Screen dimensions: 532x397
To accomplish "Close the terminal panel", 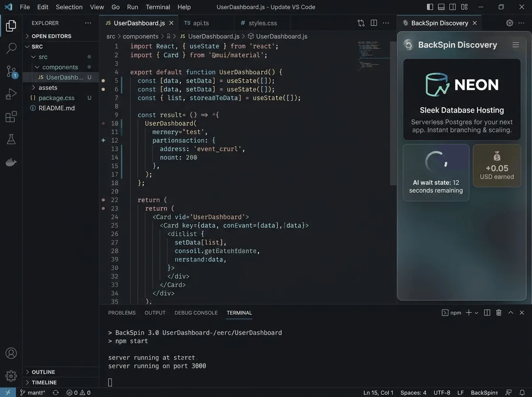I will click(522, 313).
